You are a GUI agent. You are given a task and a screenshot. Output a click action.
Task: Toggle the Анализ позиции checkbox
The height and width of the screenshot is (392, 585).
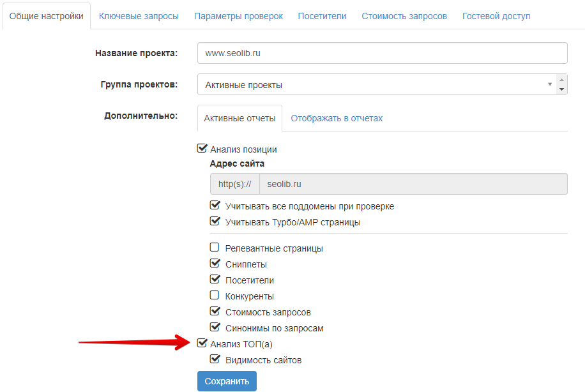[202, 149]
